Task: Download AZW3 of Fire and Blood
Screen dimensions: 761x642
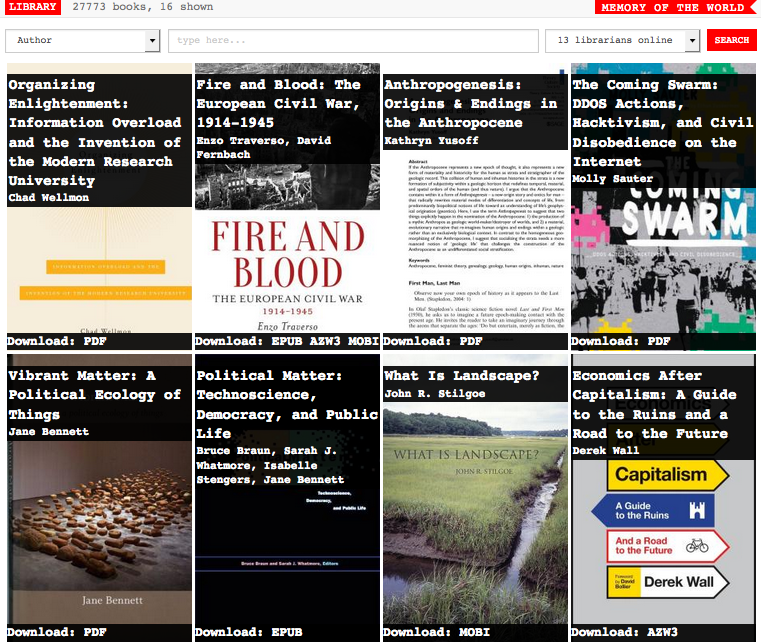Action: pos(322,341)
